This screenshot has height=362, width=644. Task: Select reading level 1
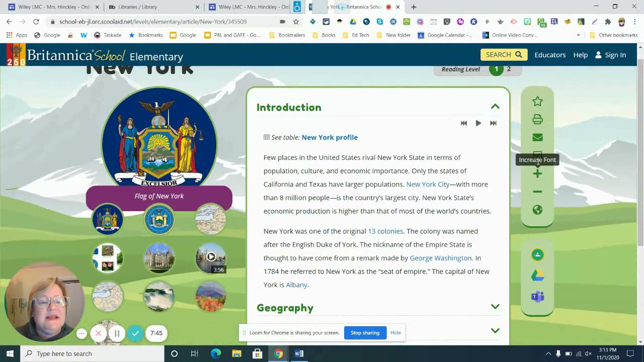[x=496, y=69]
